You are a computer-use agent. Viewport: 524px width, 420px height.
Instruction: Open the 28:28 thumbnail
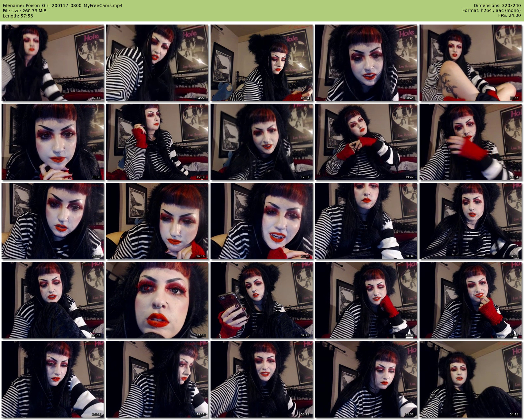[262, 221]
